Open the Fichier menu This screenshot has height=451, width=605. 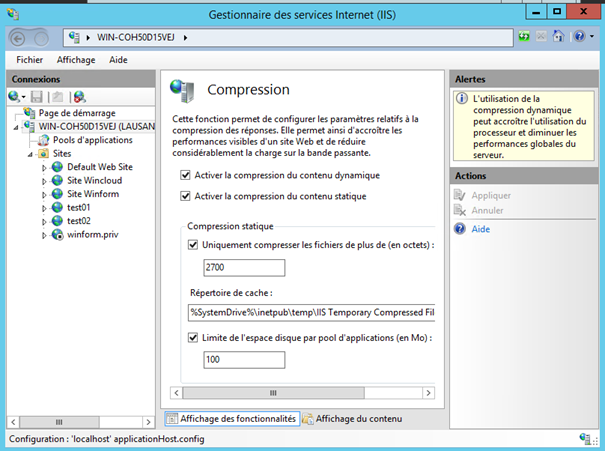coord(30,60)
